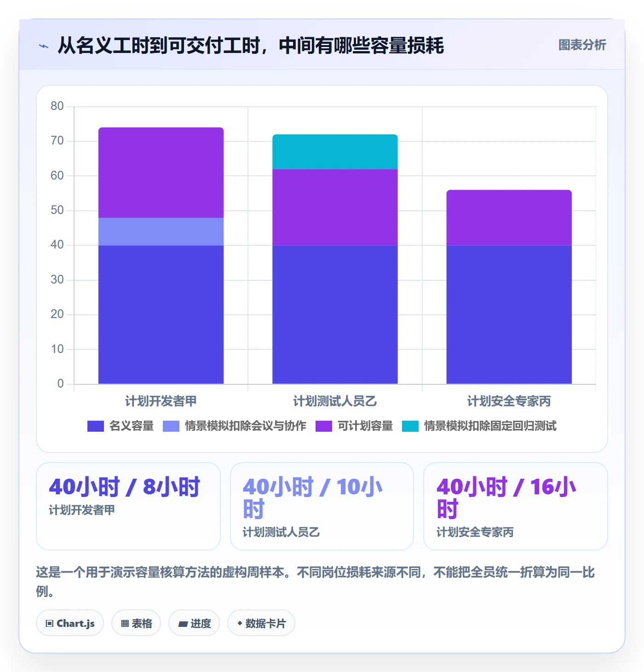
Task: Click the dark blue 名义容量 segment of 计划开发者甲
Action: 161,315
